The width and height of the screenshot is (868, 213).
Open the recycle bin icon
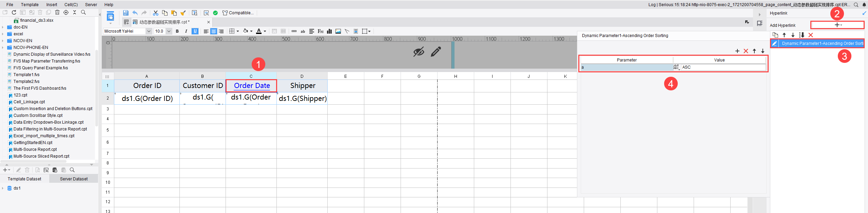coord(57,13)
